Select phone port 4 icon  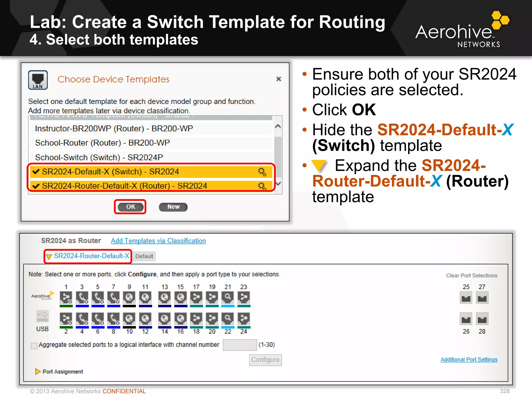[82, 319]
